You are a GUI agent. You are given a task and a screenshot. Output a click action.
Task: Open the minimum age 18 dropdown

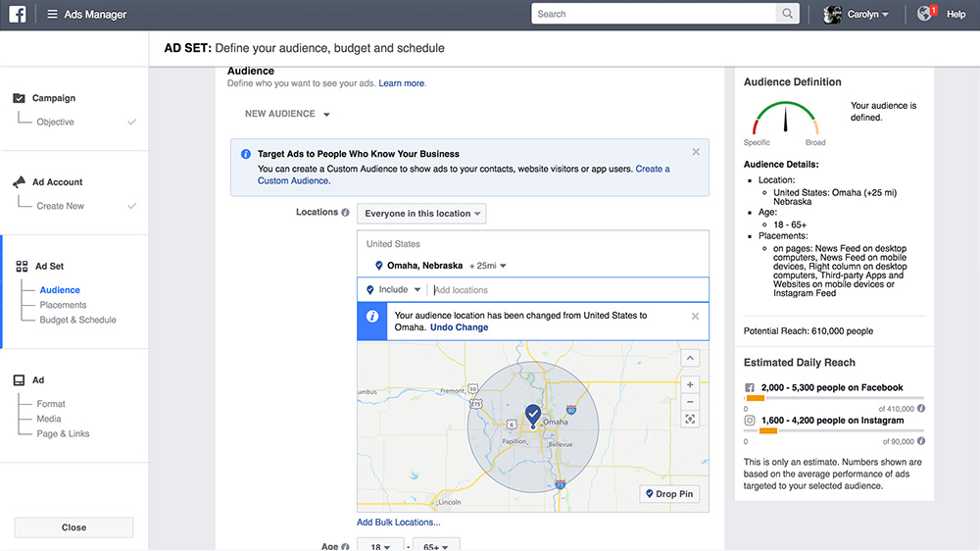(378, 545)
